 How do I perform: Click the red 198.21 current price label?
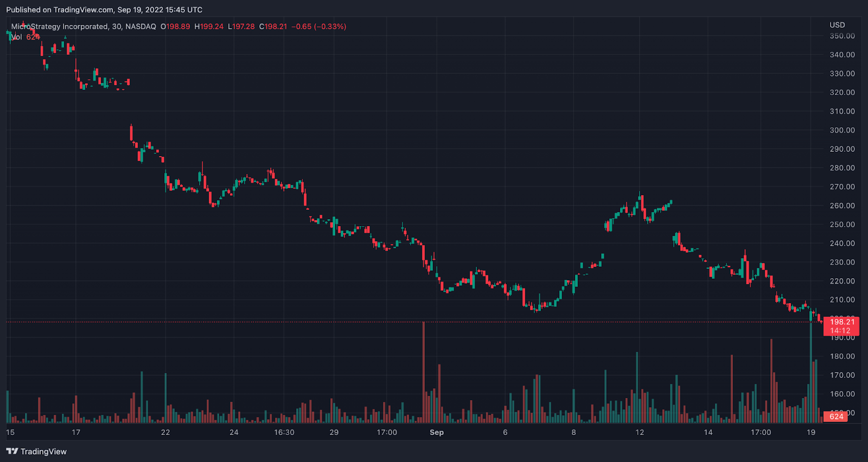coord(842,322)
